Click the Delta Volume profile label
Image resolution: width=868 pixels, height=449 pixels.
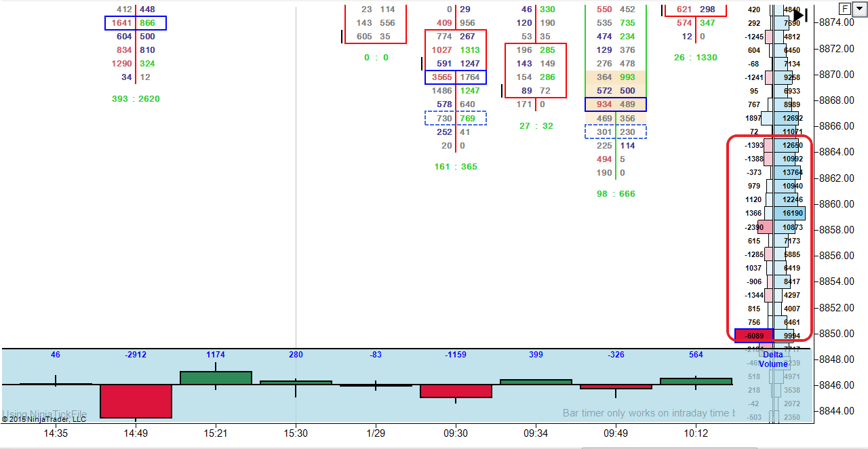773,359
